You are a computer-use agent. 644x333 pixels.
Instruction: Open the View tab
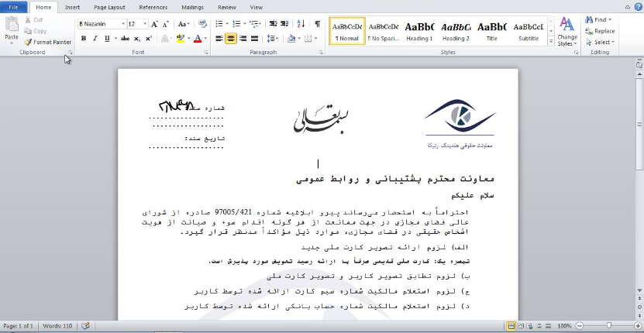click(257, 8)
